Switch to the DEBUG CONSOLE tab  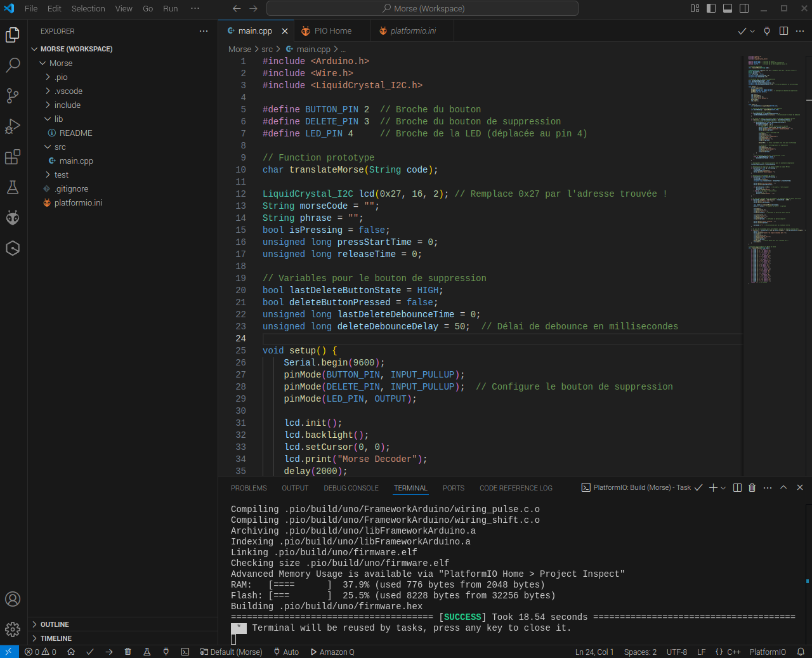[351, 488]
